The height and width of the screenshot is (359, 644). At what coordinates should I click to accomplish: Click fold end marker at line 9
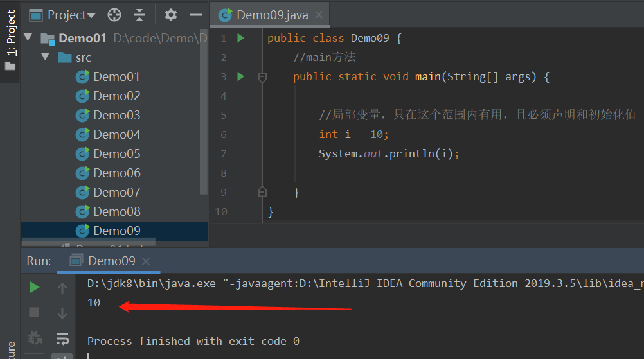tap(262, 192)
